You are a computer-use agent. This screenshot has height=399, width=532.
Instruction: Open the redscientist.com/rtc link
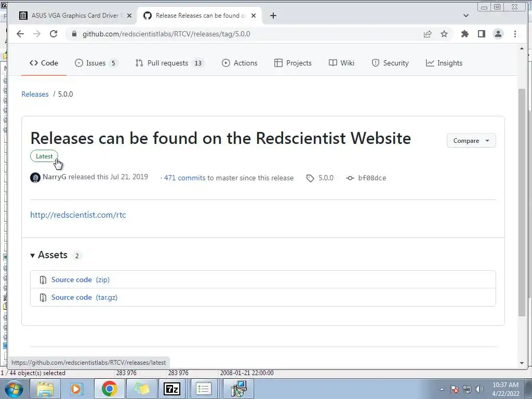(x=78, y=215)
